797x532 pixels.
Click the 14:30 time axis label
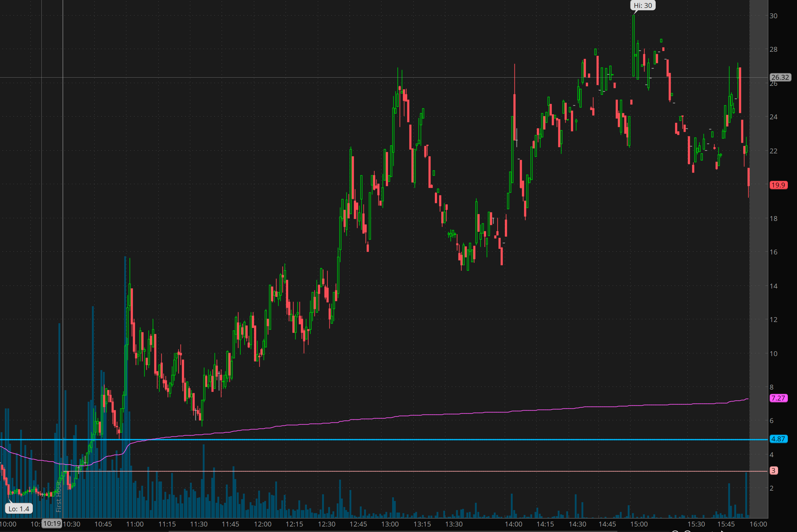577,524
